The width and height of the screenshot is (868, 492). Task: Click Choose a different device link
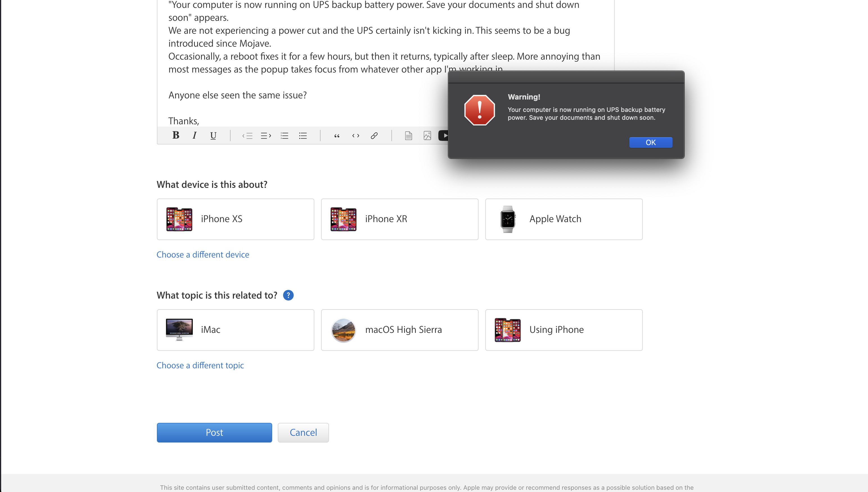(203, 254)
